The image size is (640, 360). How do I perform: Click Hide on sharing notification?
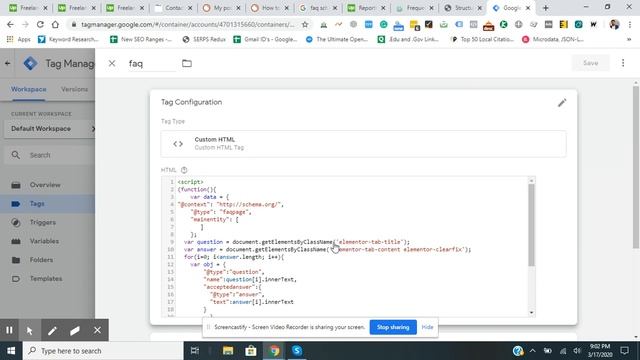tap(427, 327)
